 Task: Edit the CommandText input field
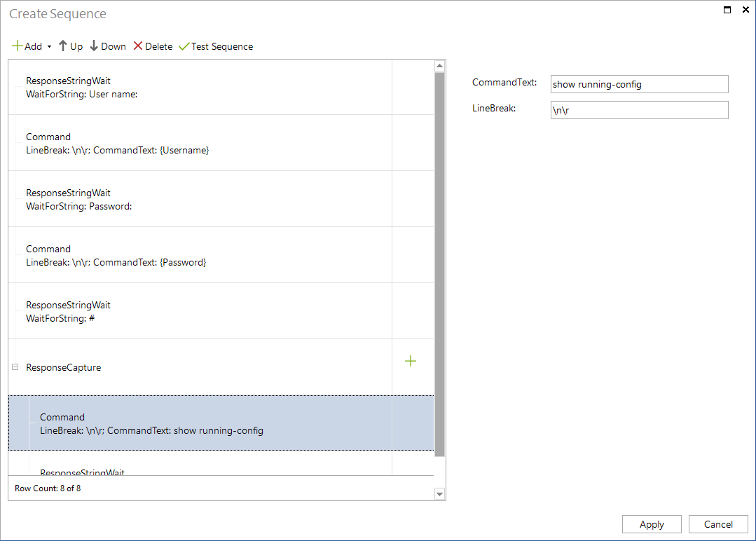[638, 84]
